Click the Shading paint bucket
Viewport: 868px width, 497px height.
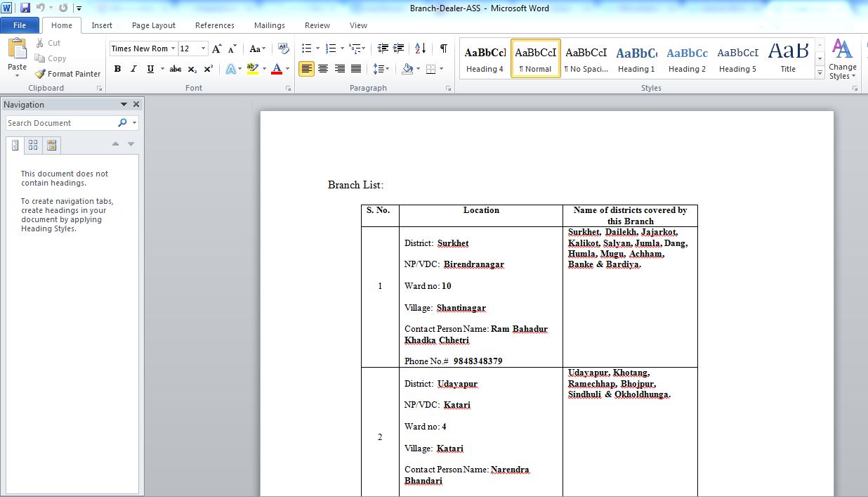tap(407, 69)
